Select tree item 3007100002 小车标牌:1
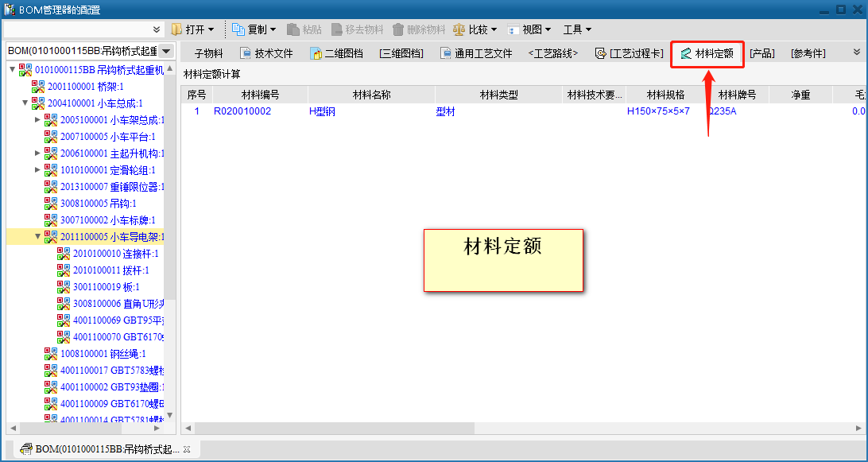This screenshot has height=462, width=868. (107, 220)
